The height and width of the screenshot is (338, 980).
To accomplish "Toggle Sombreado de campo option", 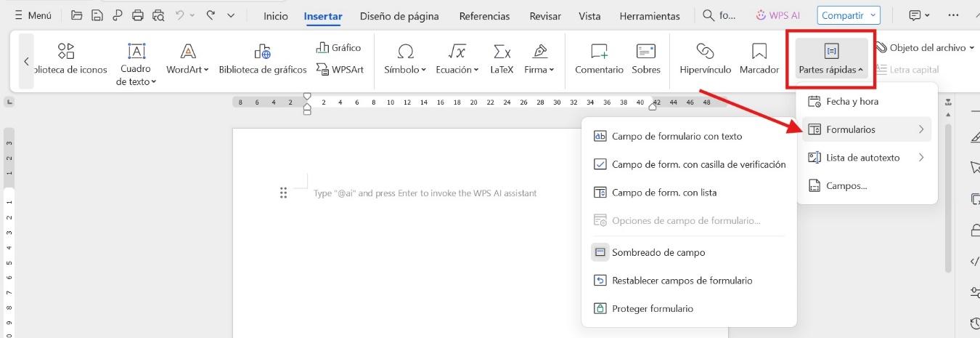I will tap(658, 252).
